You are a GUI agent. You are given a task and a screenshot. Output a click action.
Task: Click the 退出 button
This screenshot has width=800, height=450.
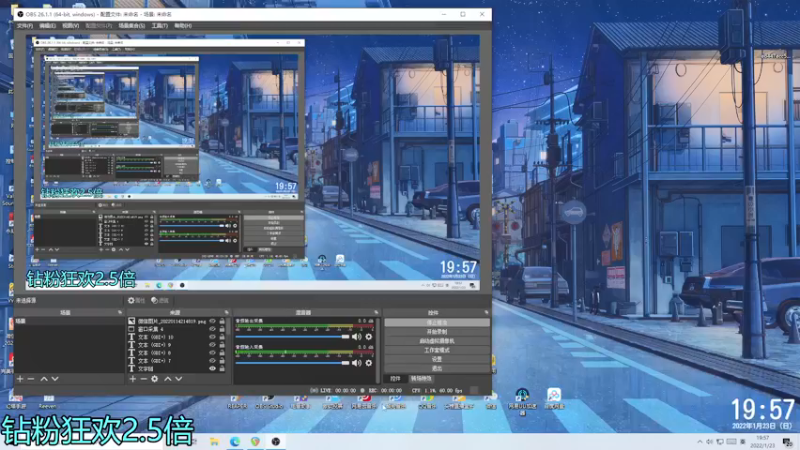[437, 368]
